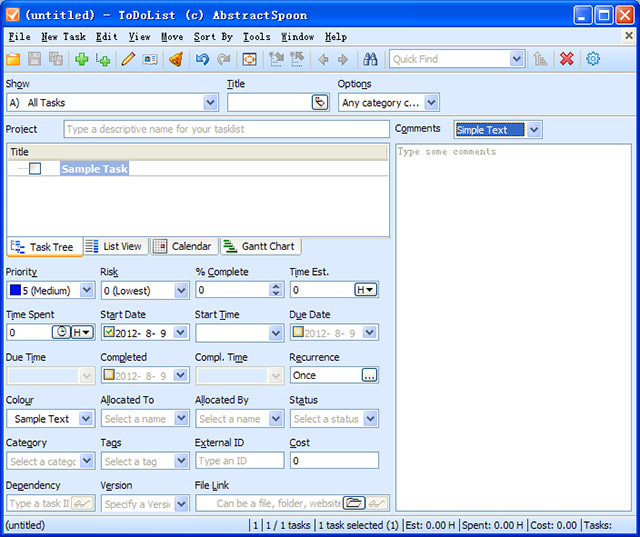
Task: Edit task title with pencil icon
Action: 128,60
